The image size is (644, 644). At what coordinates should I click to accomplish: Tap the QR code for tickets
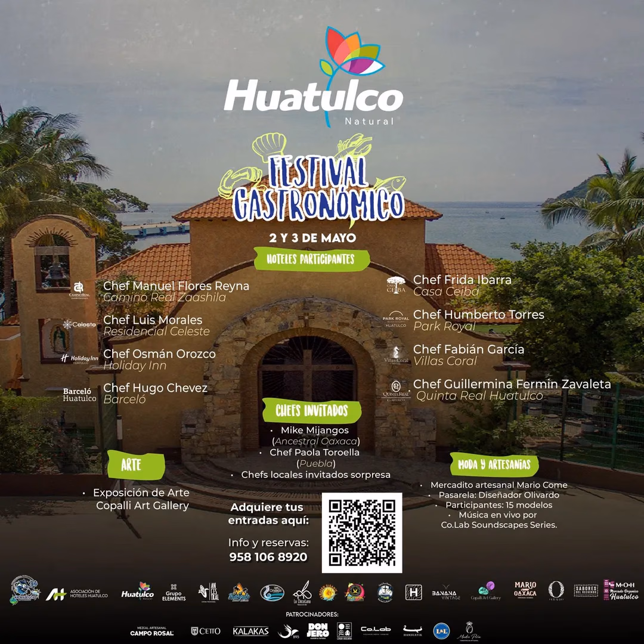(x=362, y=532)
